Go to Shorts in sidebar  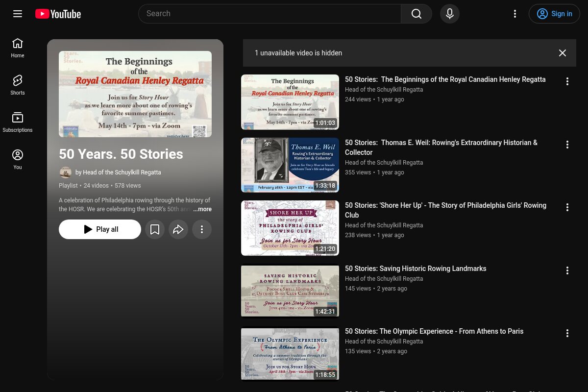click(18, 85)
